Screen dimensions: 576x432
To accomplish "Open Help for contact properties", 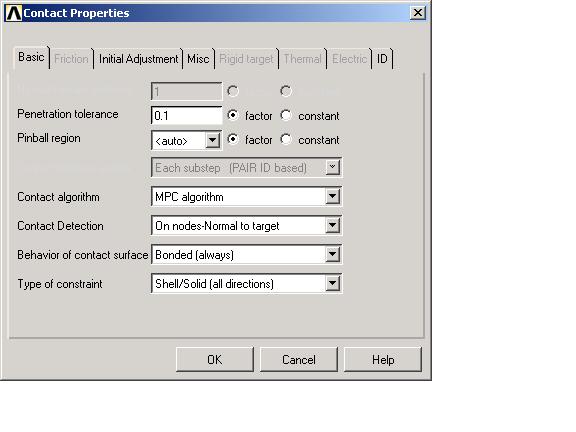I will (x=383, y=360).
